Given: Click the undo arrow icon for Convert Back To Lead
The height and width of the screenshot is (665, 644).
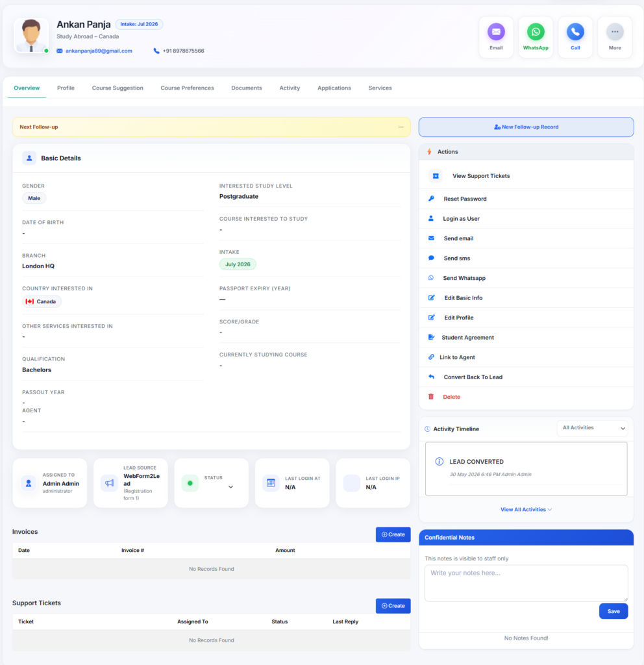Looking at the screenshot, I should click(x=431, y=377).
